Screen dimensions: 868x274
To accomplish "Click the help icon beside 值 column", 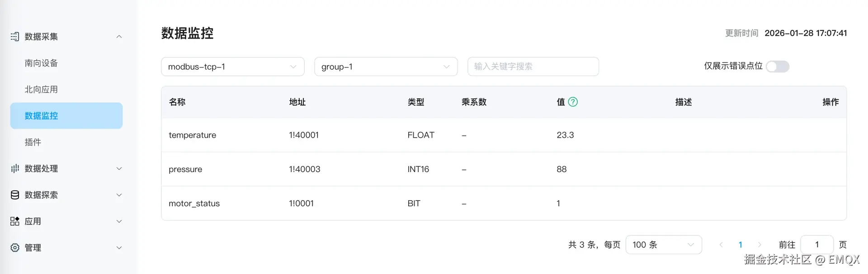I will coord(573,102).
